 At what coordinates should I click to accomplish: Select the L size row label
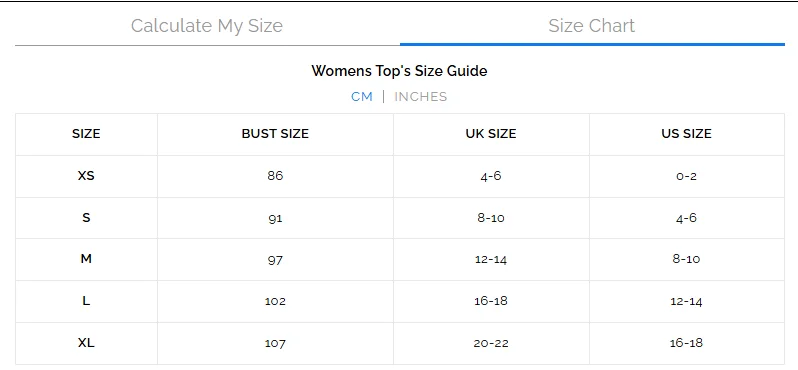(86, 301)
